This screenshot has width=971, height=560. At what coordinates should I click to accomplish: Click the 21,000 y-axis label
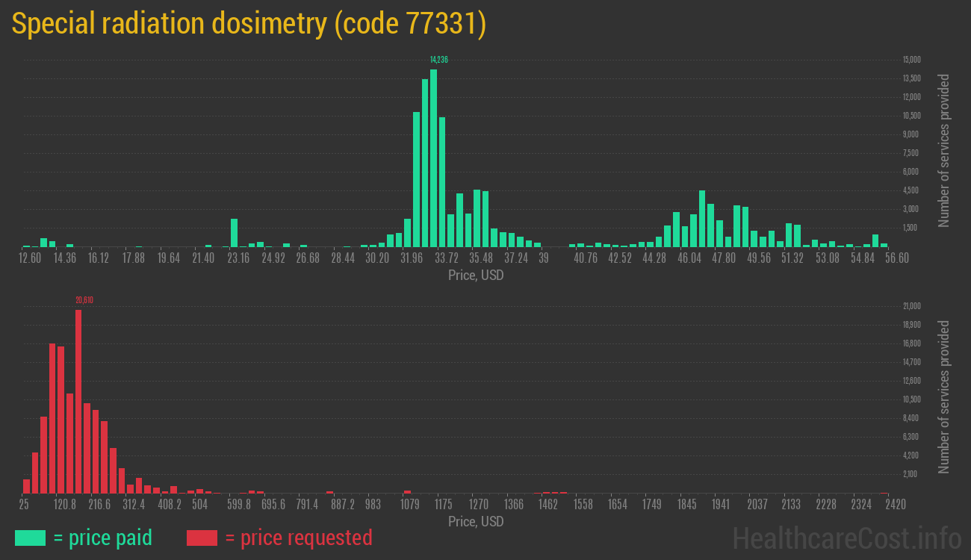coord(911,306)
